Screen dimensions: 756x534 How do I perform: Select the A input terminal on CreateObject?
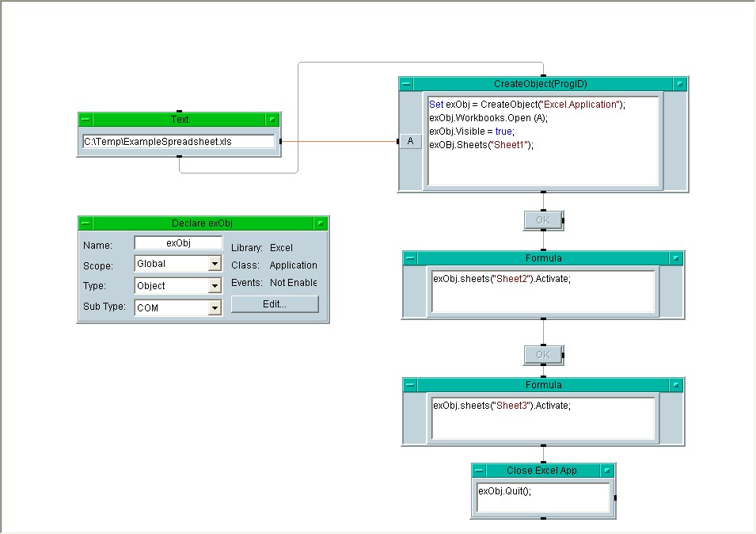pyautogui.click(x=410, y=142)
